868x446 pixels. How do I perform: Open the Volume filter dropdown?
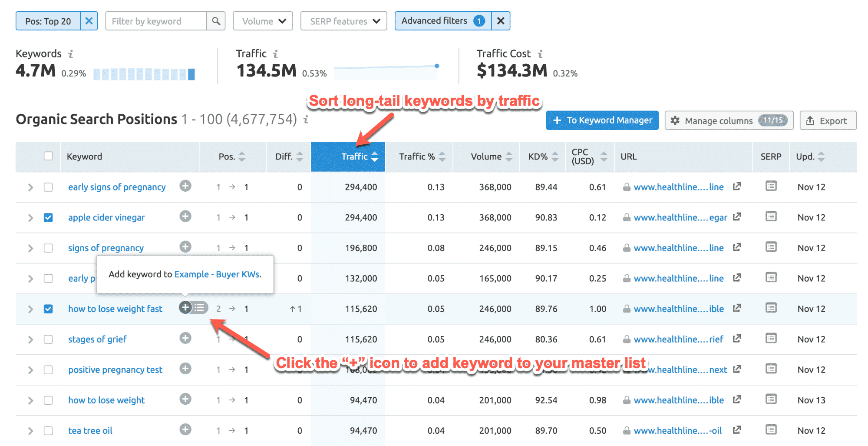(263, 21)
